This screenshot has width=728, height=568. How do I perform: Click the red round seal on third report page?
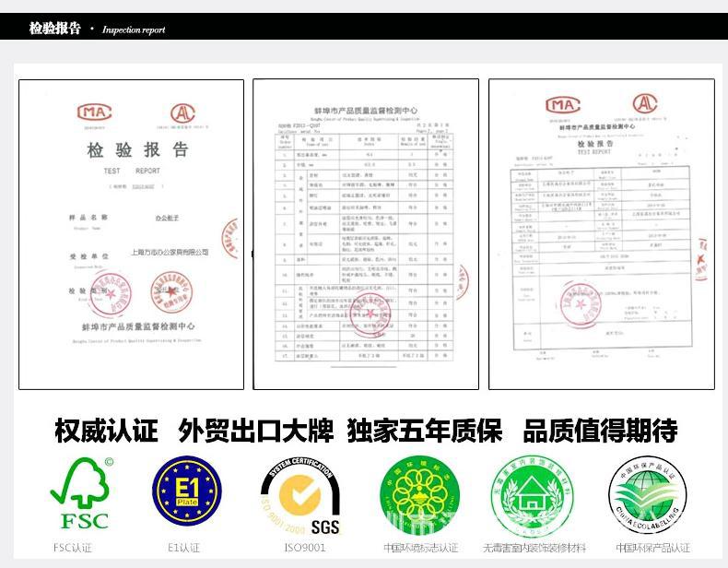(581, 304)
